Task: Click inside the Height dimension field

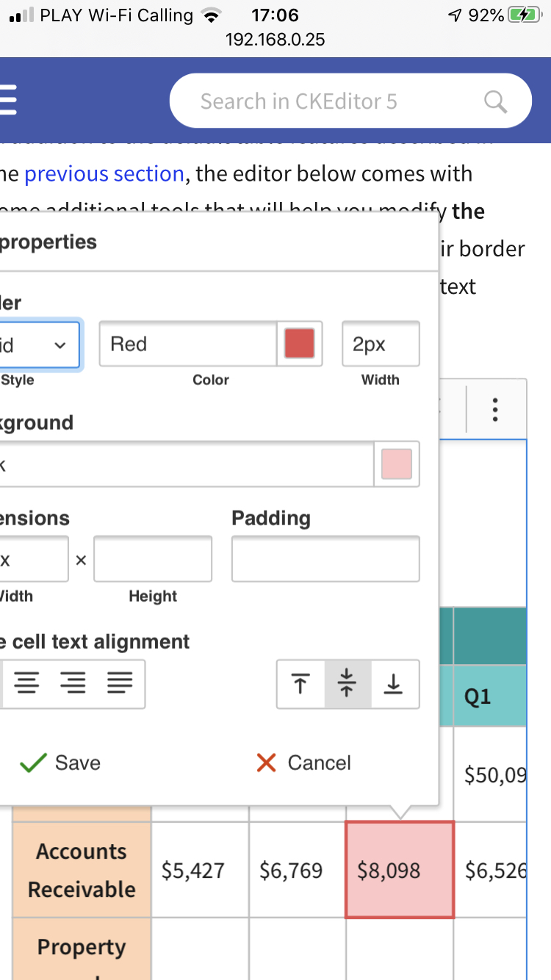Action: 152,559
